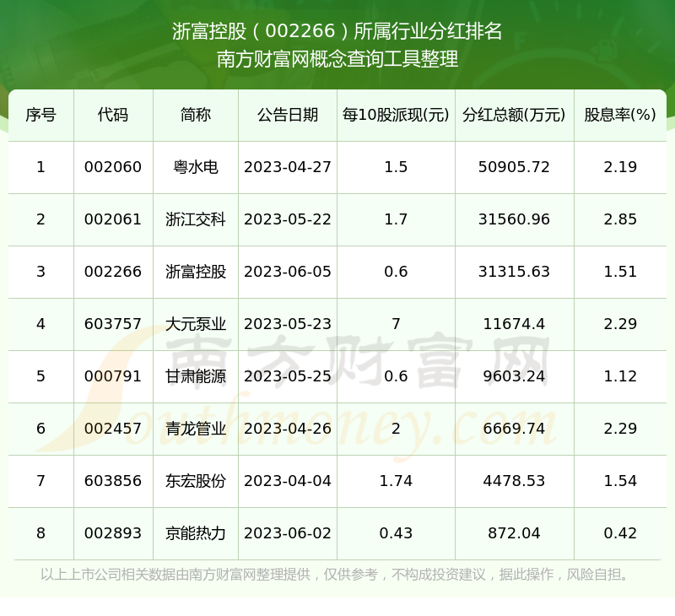The height and width of the screenshot is (616, 675).
Task: Click the disclaimer footer text
Action: tap(337, 575)
